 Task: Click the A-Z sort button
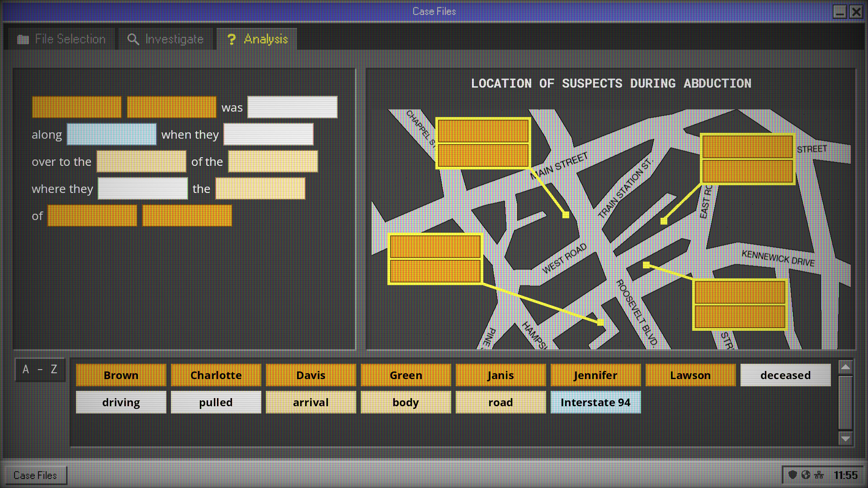pos(40,370)
